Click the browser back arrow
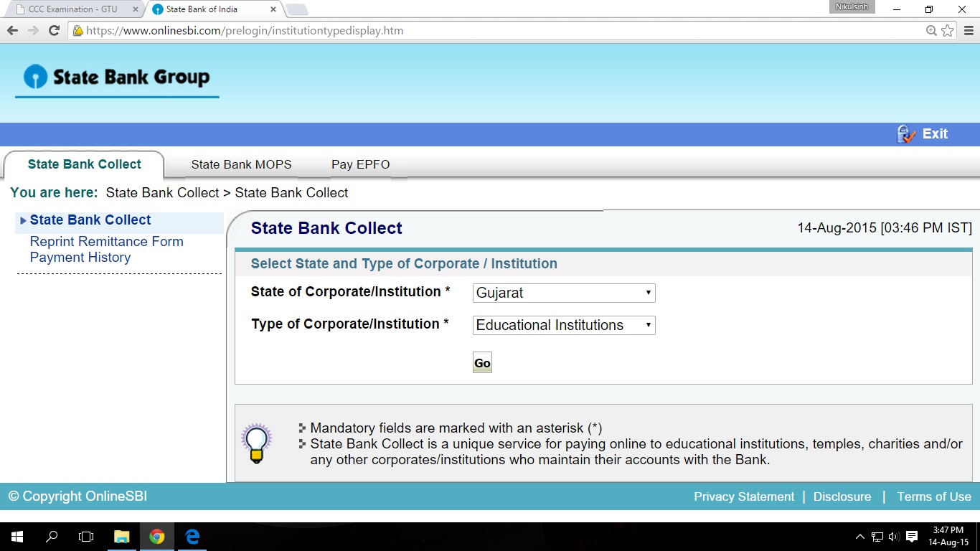Screen dimensions: 980x551 click(x=12, y=31)
